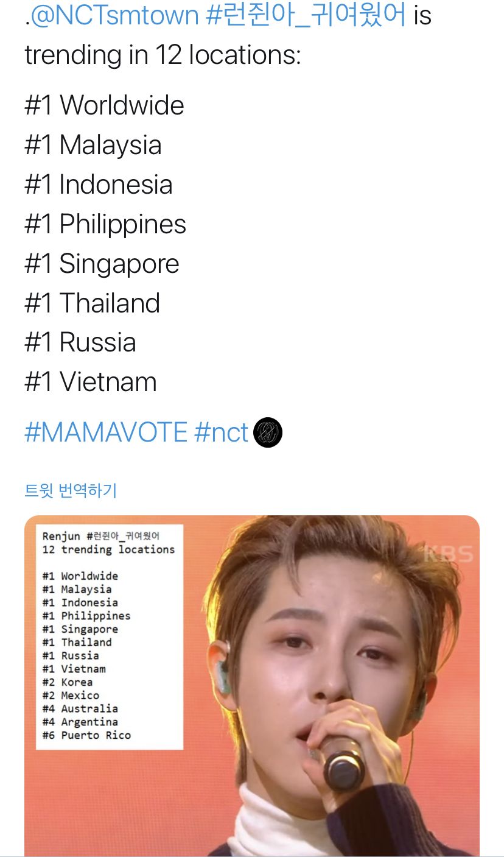Viewport: 504px width, 857px height.
Task: Tap the #런쥔아_귀여웠어 hashtag in the tweet
Action: 306,15
